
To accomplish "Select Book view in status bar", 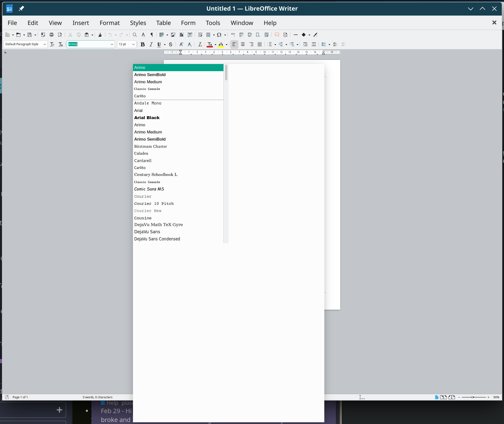I will [452, 397].
